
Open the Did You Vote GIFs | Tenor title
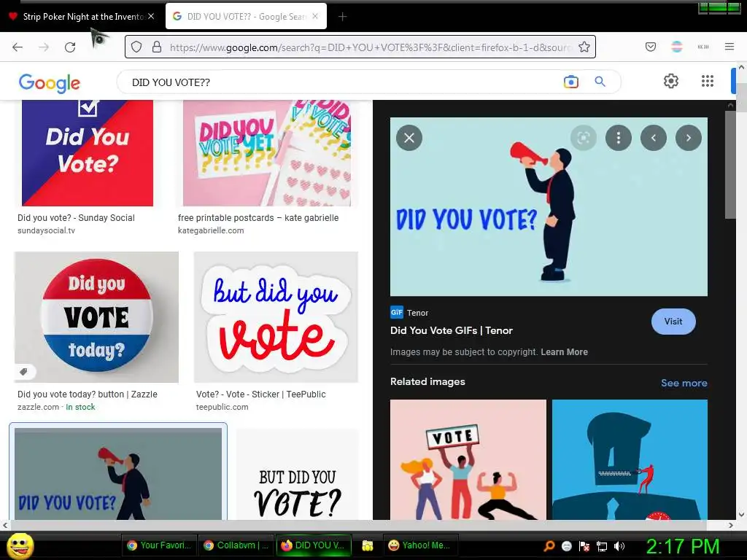click(451, 330)
